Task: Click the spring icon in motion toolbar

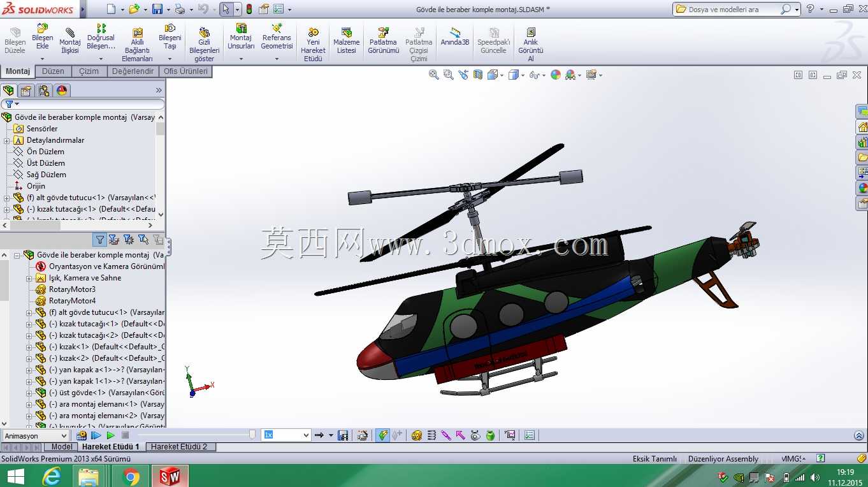Action: point(431,435)
